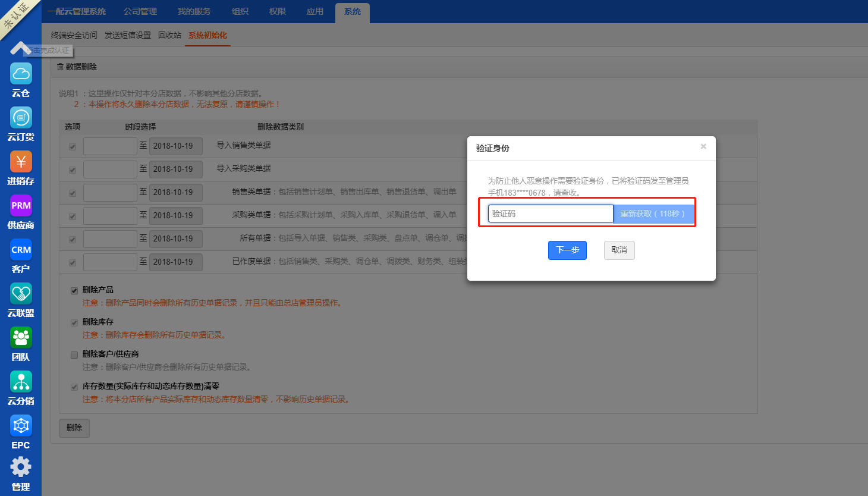Open the 应用 top menu

point(315,11)
